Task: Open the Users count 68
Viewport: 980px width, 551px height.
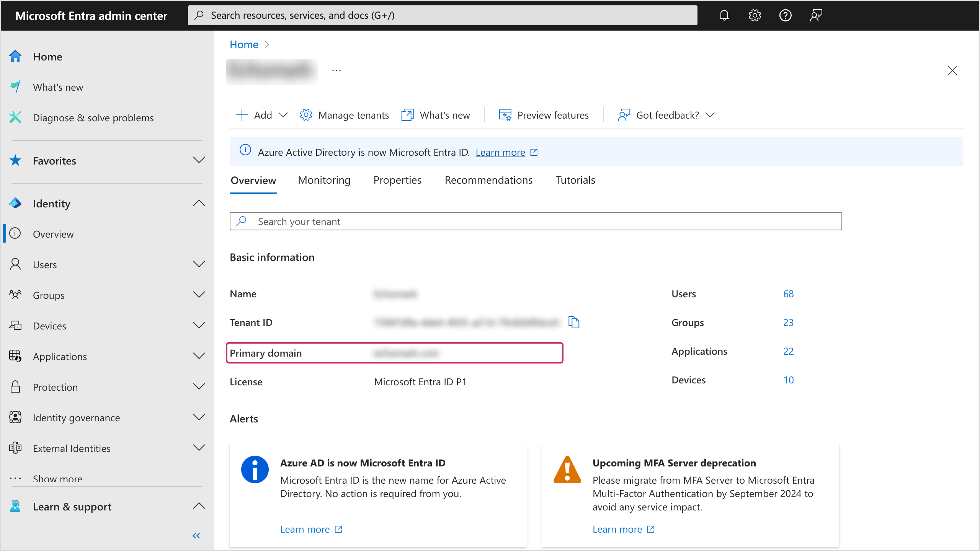Action: coord(788,294)
